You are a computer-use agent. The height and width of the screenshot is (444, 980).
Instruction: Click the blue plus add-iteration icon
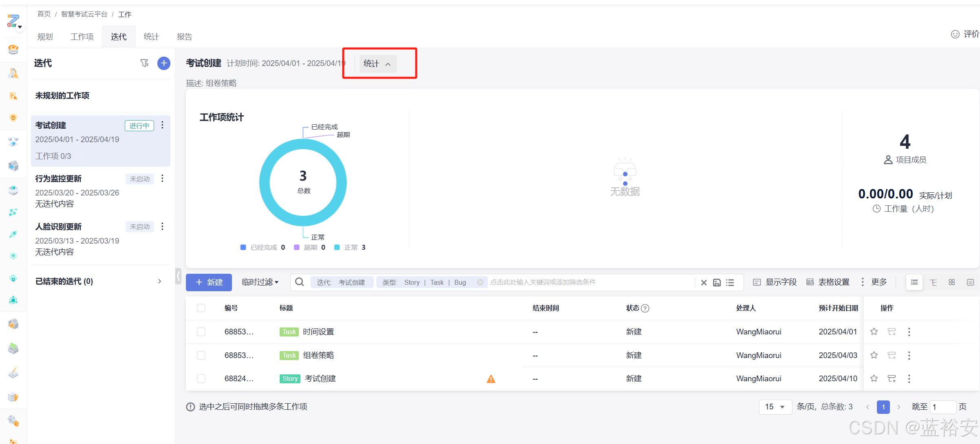(163, 63)
